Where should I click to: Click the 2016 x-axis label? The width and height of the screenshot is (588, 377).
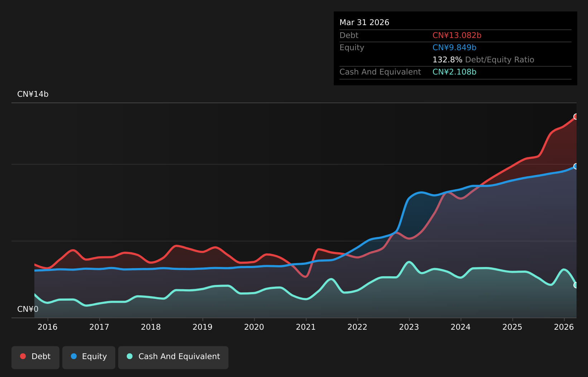[x=48, y=327]
